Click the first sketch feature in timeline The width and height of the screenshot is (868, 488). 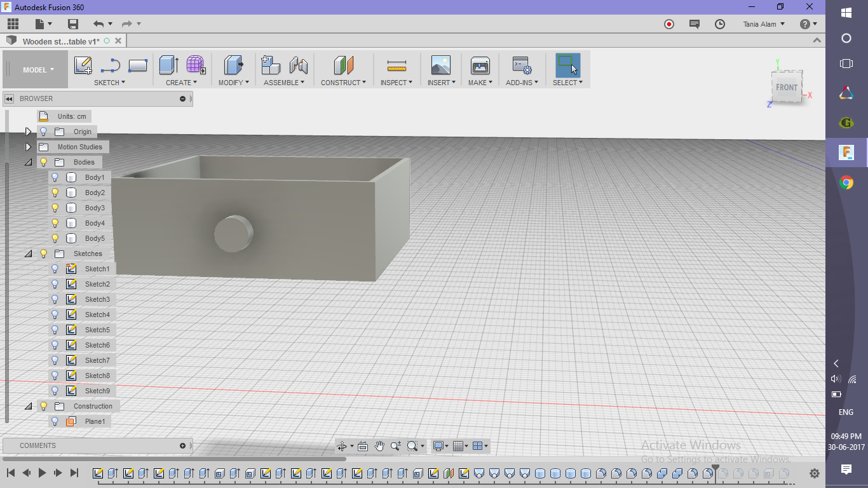click(98, 473)
